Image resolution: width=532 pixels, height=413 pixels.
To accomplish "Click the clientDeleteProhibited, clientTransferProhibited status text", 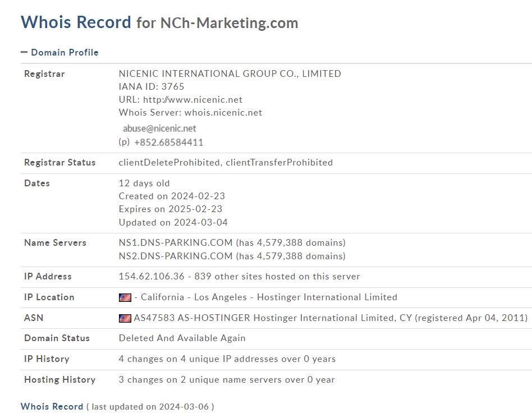I will pyautogui.click(x=226, y=163).
